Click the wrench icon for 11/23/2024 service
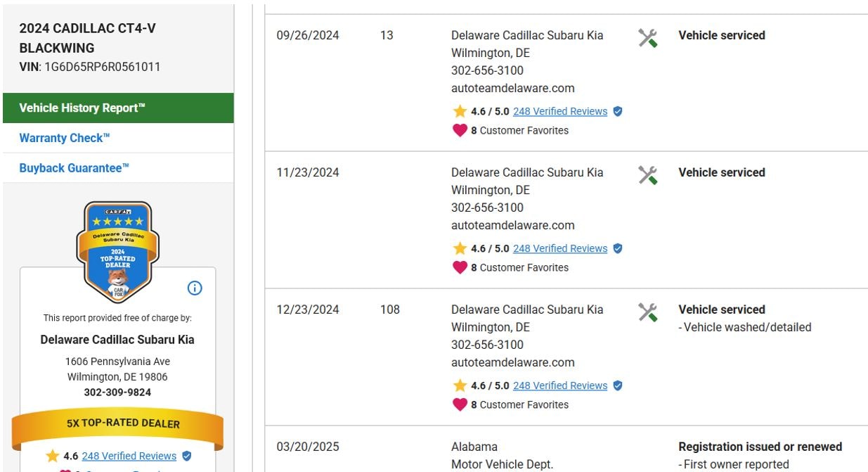 point(647,175)
